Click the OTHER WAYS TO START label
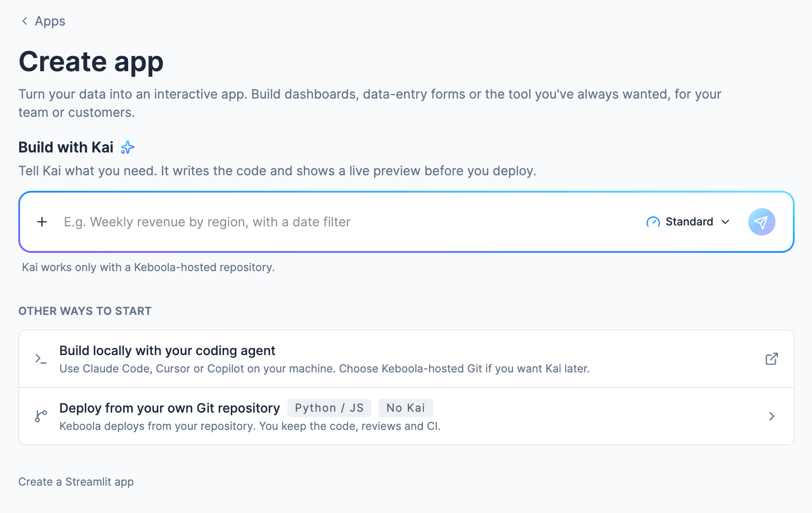812x513 pixels. coord(85,311)
